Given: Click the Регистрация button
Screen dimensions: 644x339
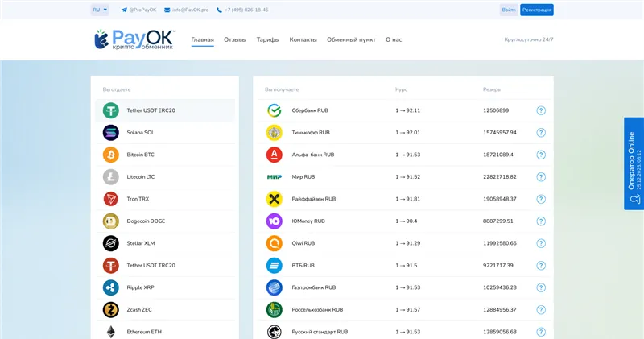Looking at the screenshot, I should (537, 10).
